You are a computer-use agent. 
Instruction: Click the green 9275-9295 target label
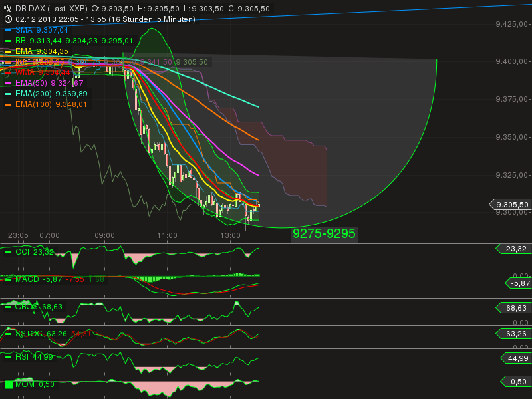pos(325,233)
